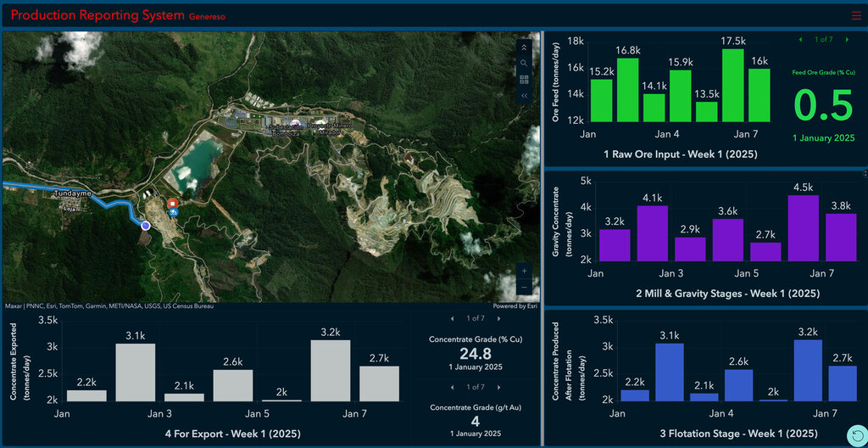The image size is (868, 448).
Task: Open the Powered by Esri link
Action: tap(515, 306)
